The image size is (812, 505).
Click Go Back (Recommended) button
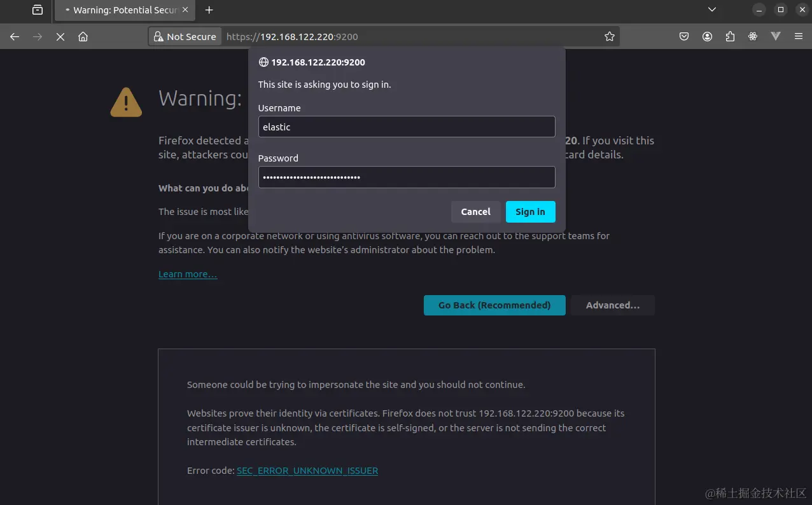click(x=494, y=305)
